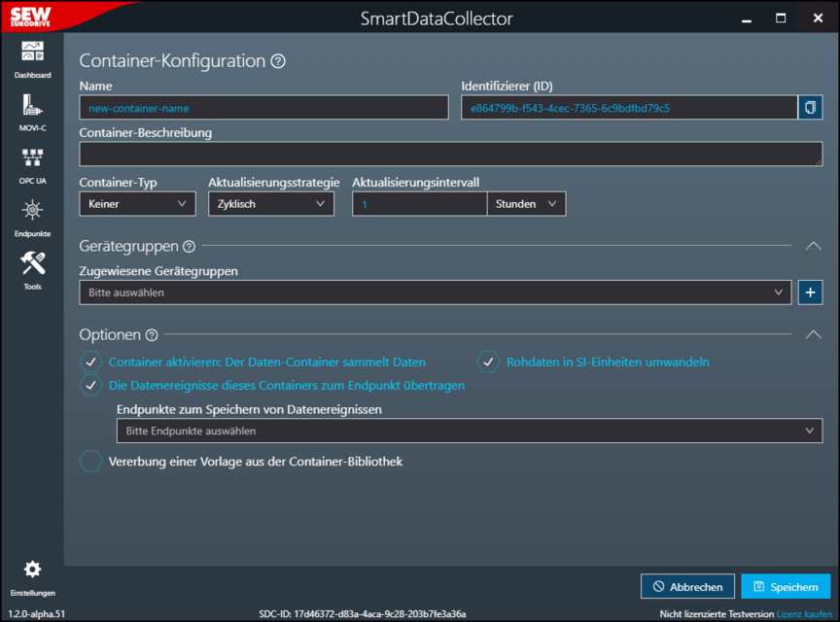The image size is (840, 622).
Task: Open the Stunden interval unit dropdown
Action: 526,204
